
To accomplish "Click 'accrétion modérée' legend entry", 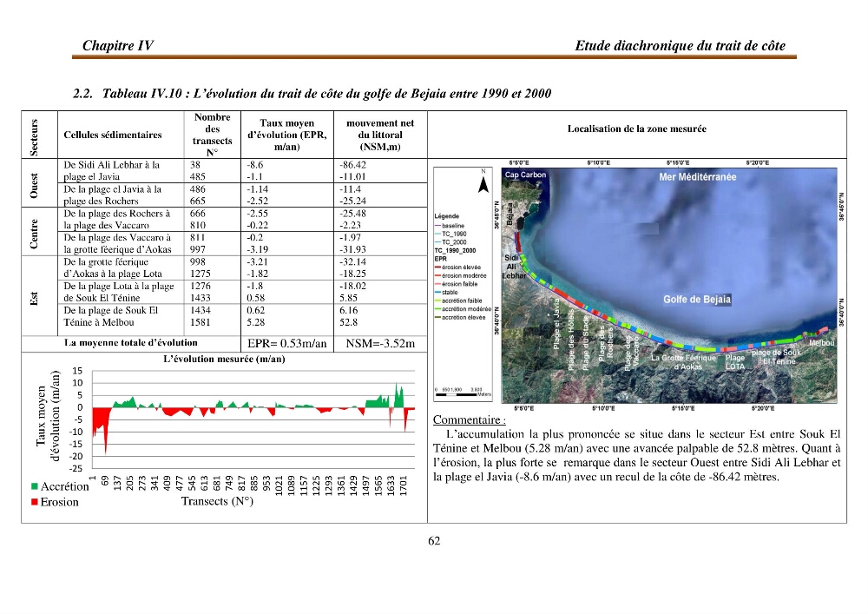I will 463,309.
